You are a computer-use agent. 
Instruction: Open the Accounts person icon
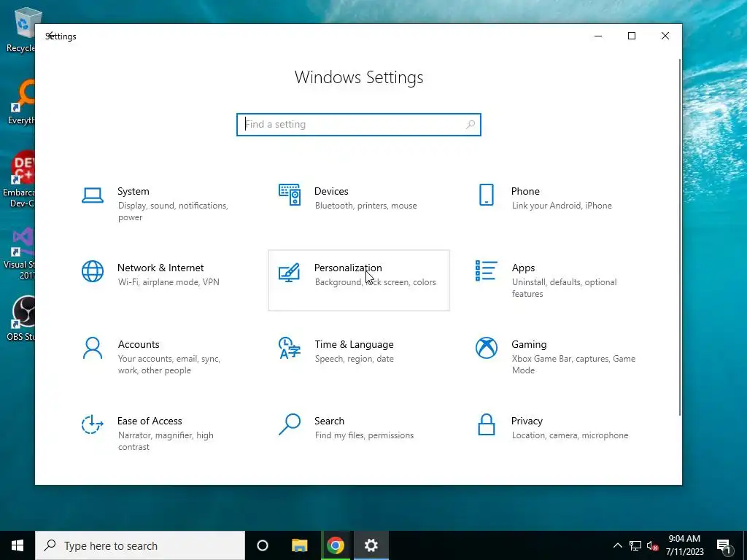(93, 348)
